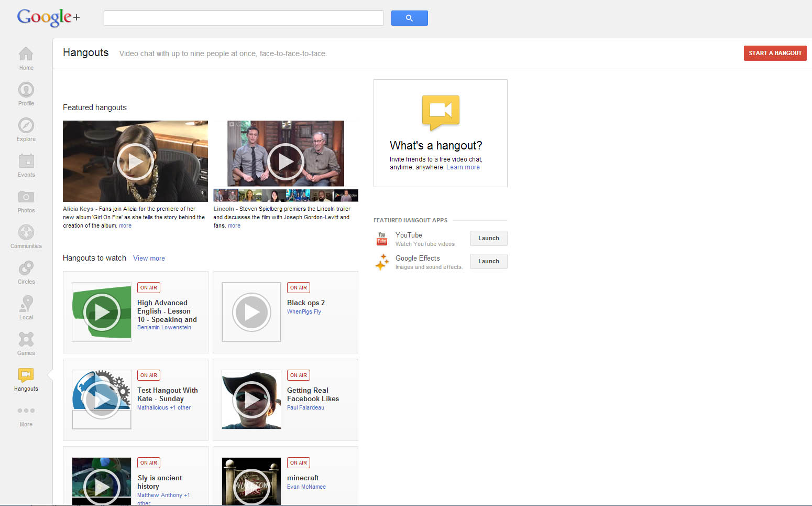Play the minecraft hangout thumbnail
The width and height of the screenshot is (812, 506).
[x=251, y=481]
